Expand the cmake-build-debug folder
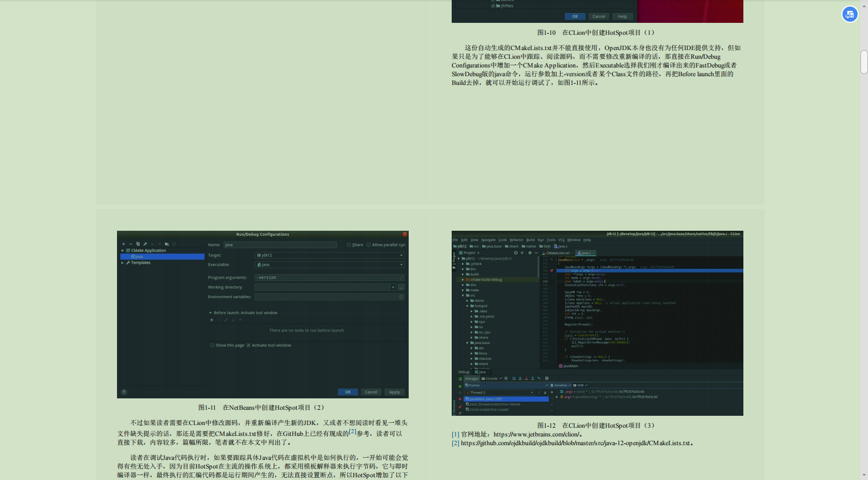 tap(463, 280)
